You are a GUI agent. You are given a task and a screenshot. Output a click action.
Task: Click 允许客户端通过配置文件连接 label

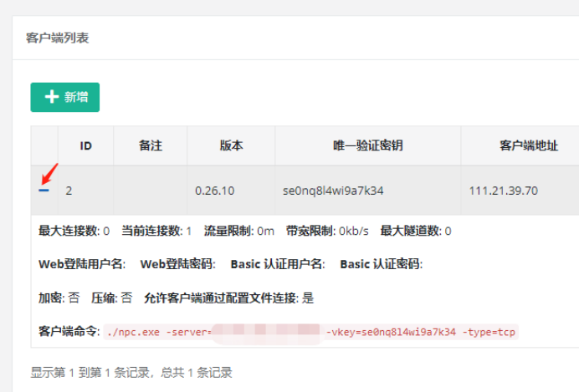(x=221, y=298)
